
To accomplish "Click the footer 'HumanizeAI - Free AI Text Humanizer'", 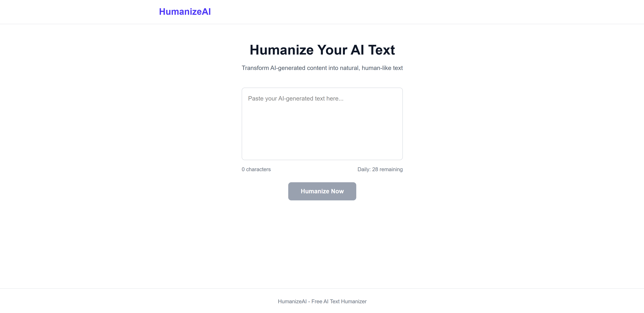I will click(322, 301).
